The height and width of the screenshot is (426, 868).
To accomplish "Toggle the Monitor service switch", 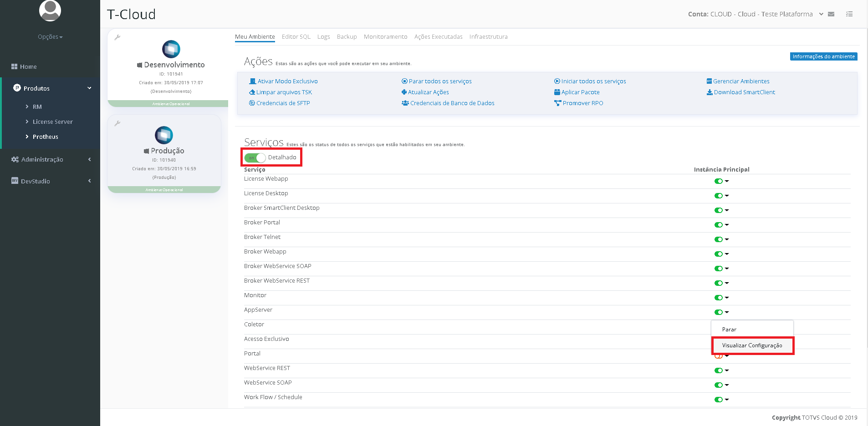I will coord(719,298).
